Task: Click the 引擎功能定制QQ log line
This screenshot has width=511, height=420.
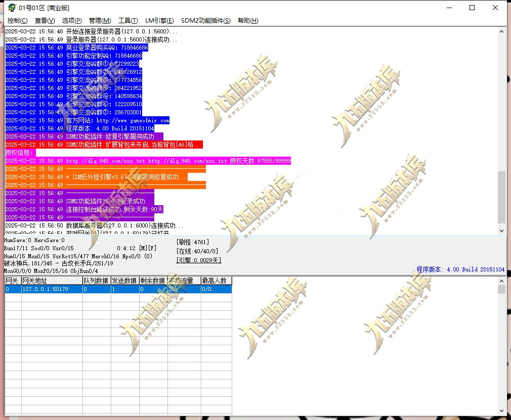Action: 74,56
